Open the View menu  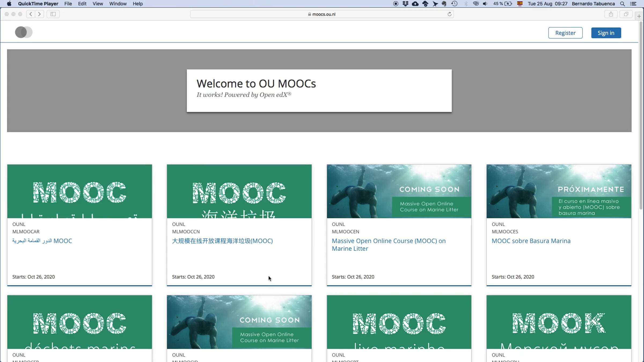coord(98,4)
